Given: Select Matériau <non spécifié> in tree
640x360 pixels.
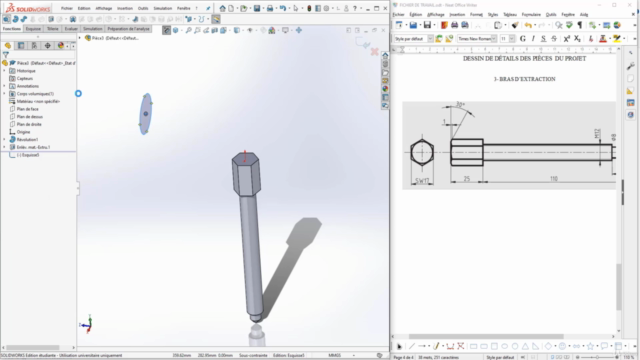Looking at the screenshot, I should (38, 101).
